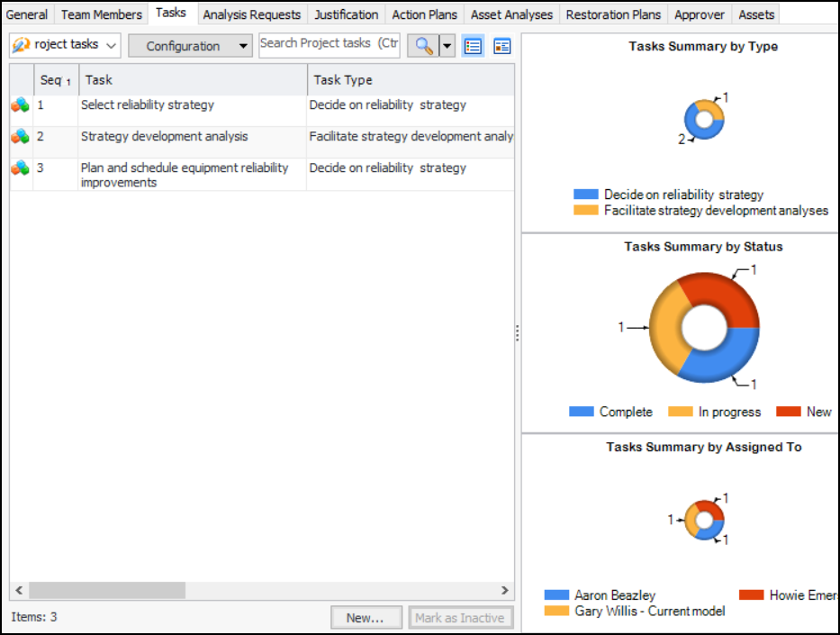Click red New legend swatch
This screenshot has width=840, height=635.
[x=789, y=412]
